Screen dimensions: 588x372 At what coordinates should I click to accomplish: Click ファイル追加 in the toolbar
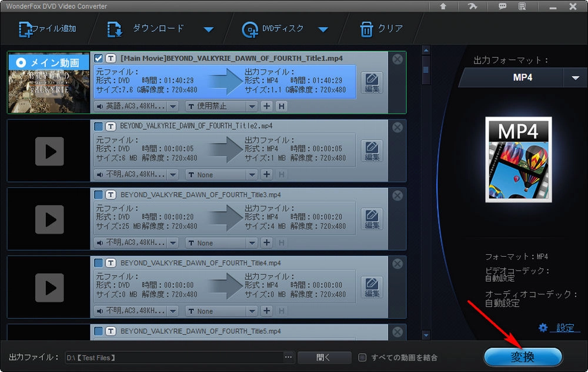coord(48,29)
